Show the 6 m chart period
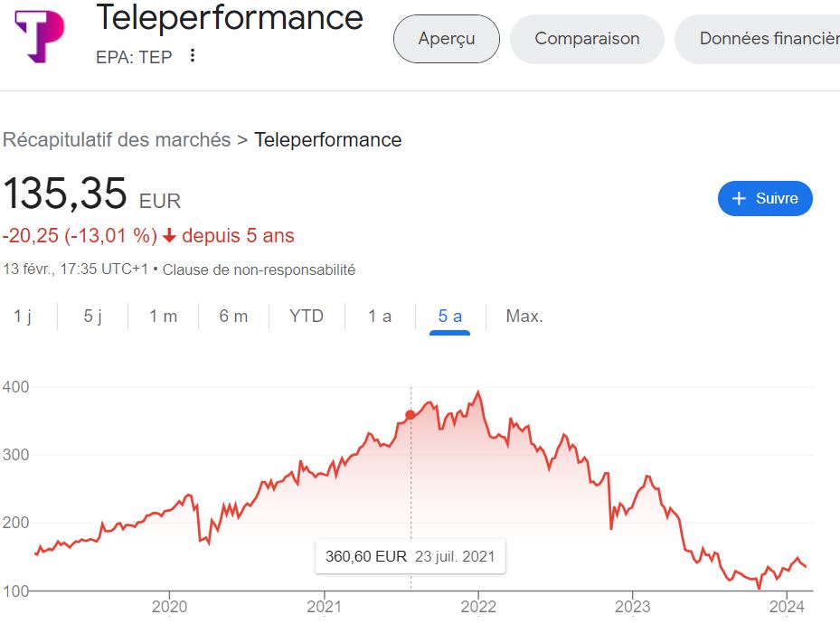 coord(233,317)
